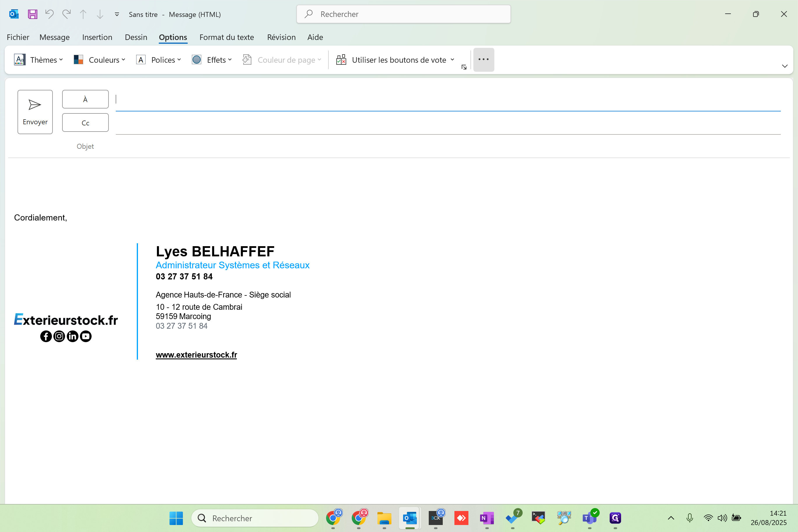Open the Aide tab
This screenshot has height=532, width=798.
pyautogui.click(x=315, y=37)
